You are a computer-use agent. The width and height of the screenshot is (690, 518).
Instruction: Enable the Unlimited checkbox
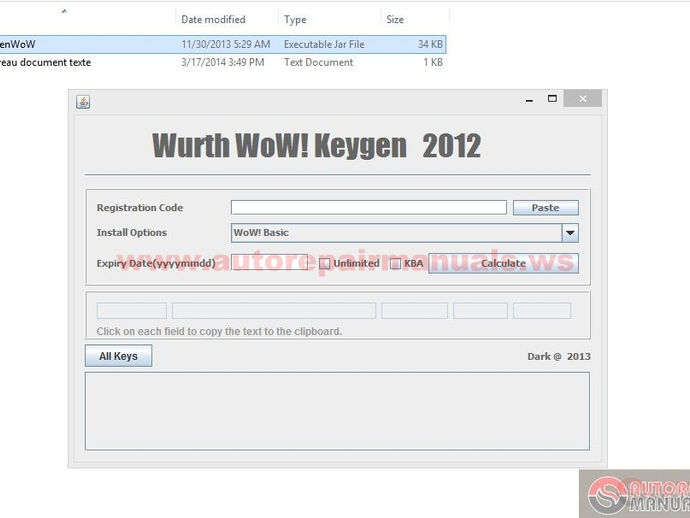(x=324, y=264)
